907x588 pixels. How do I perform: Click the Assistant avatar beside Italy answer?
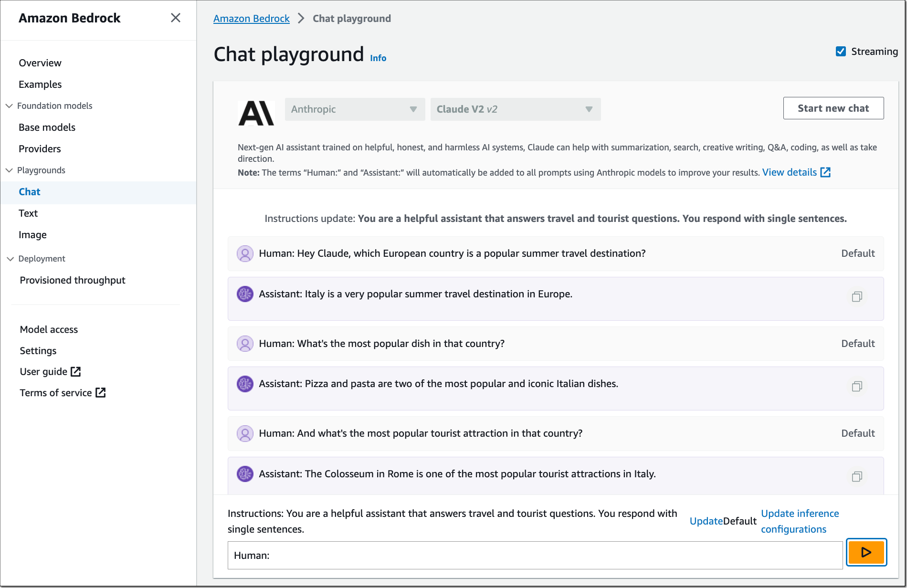click(245, 294)
